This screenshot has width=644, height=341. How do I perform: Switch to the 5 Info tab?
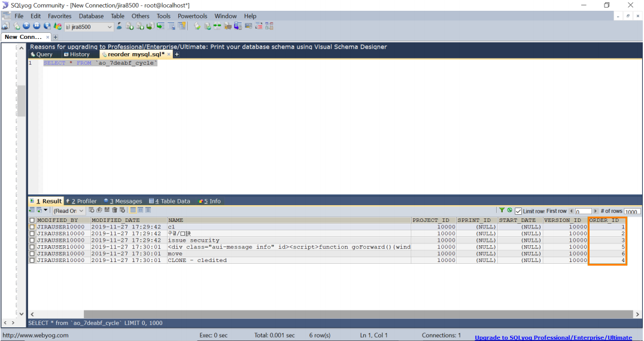[x=209, y=201]
